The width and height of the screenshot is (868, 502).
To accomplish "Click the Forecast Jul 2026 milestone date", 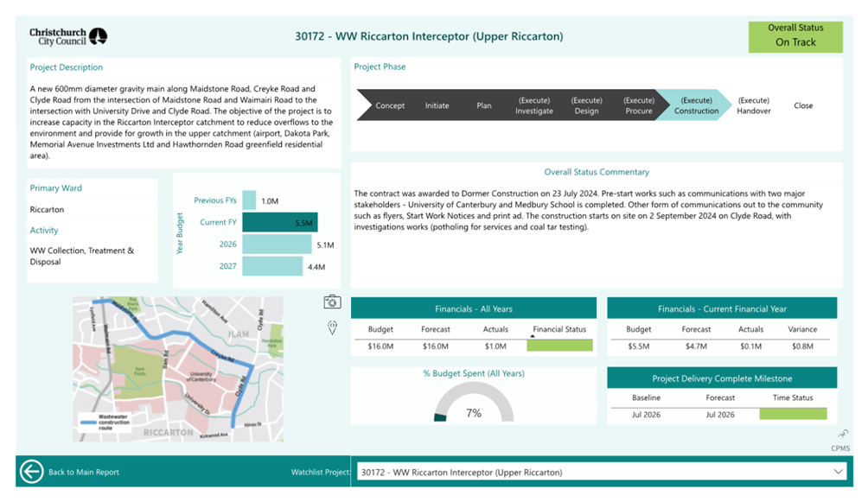I will [720, 415].
